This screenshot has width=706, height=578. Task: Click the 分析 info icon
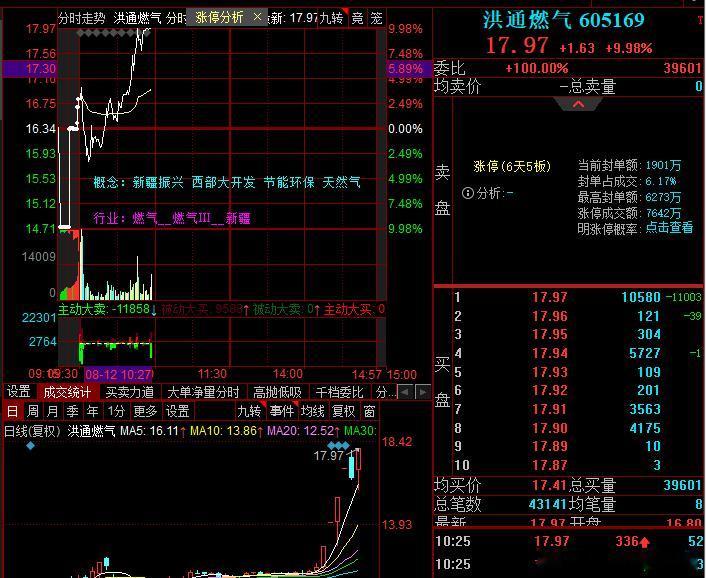468,193
